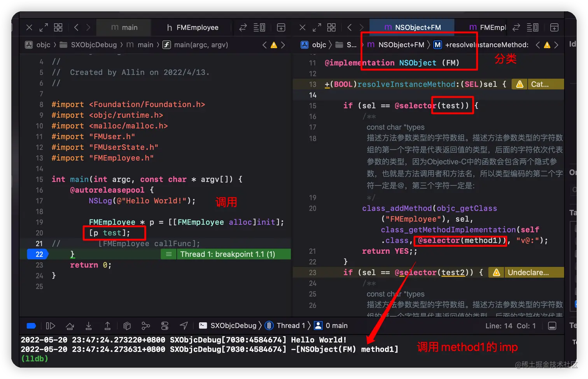Expand the right editor to full view
Image resolution: width=588 pixels, height=379 pixels.
tap(317, 27)
